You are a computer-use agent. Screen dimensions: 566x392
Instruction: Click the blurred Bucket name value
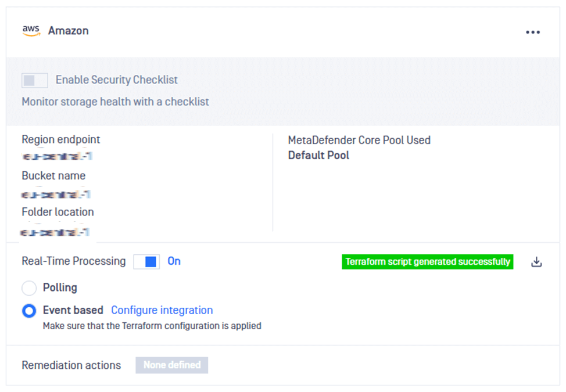[x=56, y=195]
